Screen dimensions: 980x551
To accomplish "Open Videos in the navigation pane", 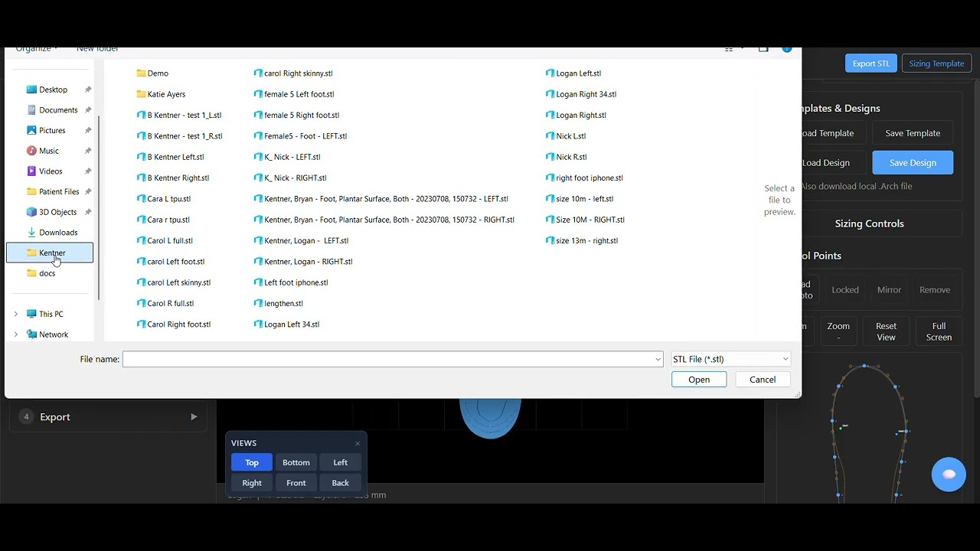I will (51, 171).
